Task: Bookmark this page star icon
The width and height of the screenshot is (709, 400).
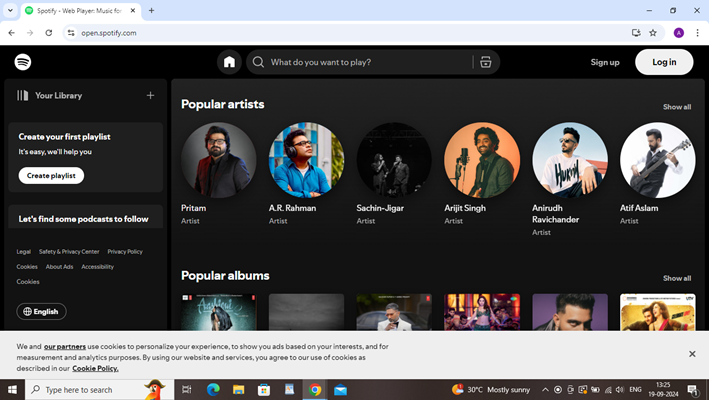Action: [x=653, y=33]
